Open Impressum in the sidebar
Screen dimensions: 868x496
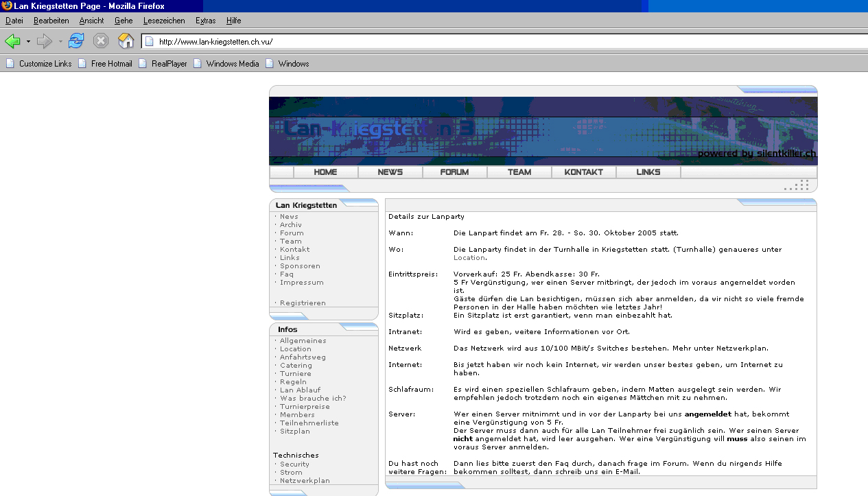click(x=302, y=283)
